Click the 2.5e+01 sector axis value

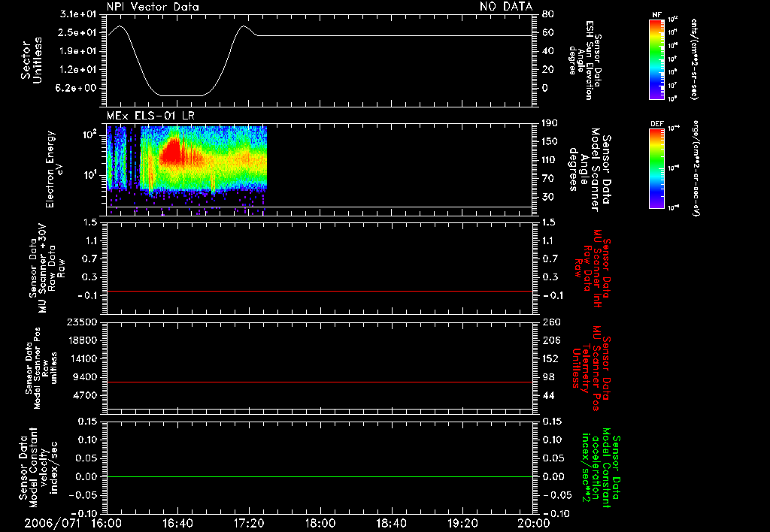click(78, 33)
